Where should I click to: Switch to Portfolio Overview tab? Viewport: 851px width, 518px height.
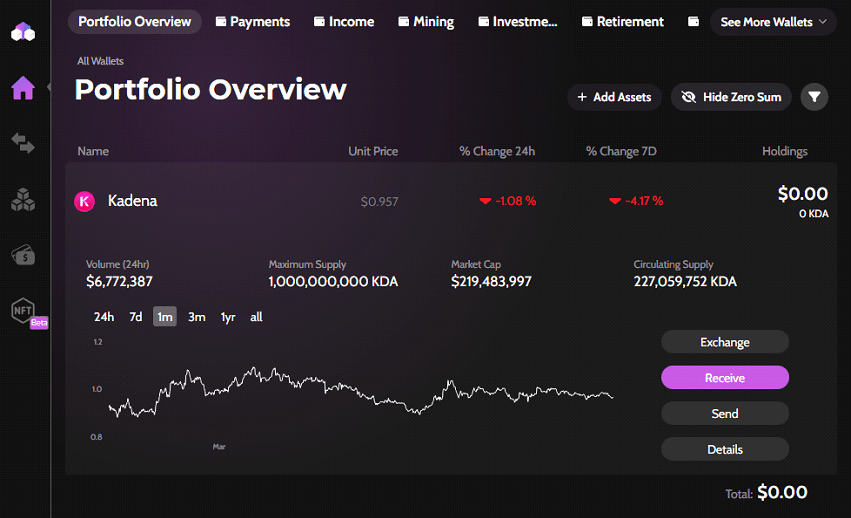pos(135,22)
